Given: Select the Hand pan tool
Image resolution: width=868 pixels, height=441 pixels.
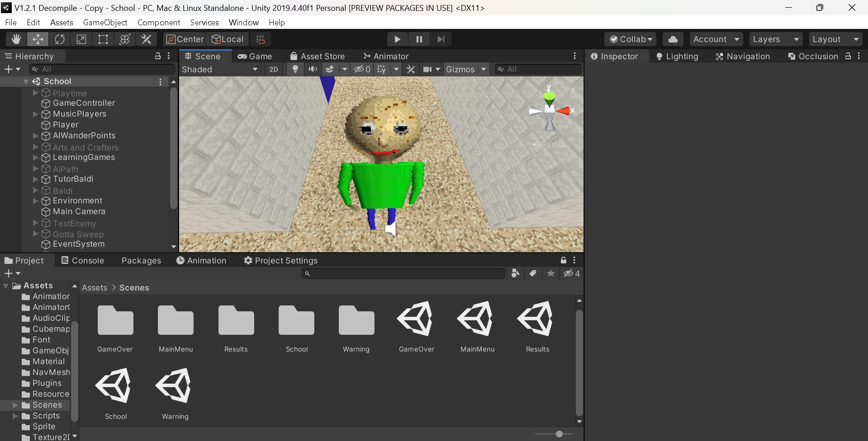Looking at the screenshot, I should pos(16,39).
